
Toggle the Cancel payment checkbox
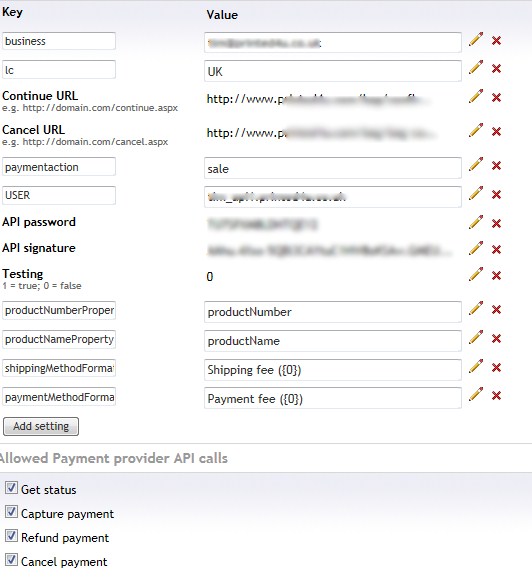tap(11, 560)
